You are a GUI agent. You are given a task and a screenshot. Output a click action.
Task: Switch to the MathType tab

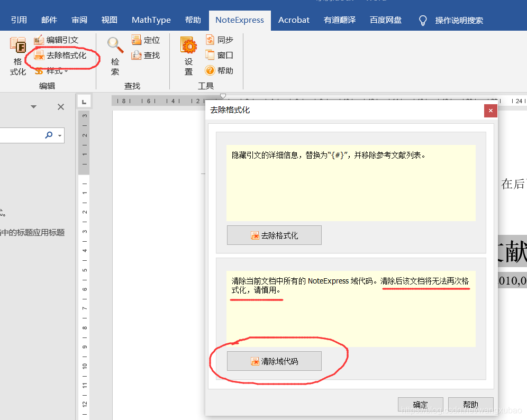pyautogui.click(x=151, y=20)
